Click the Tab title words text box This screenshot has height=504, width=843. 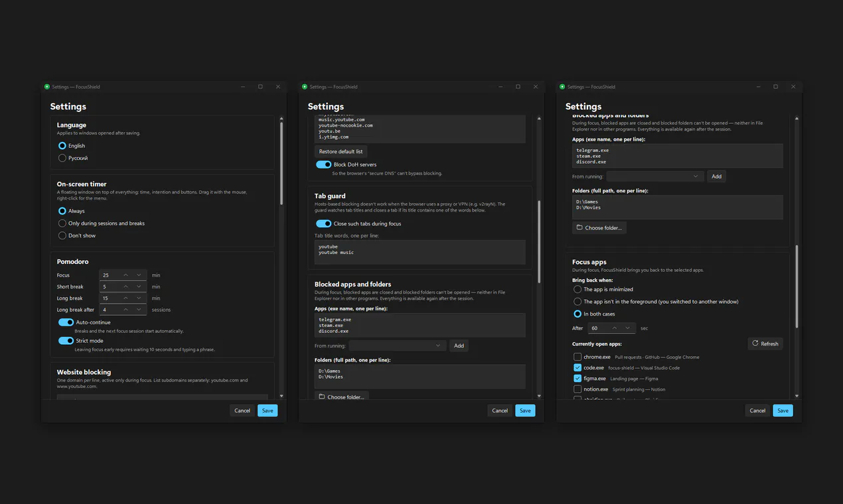420,252
